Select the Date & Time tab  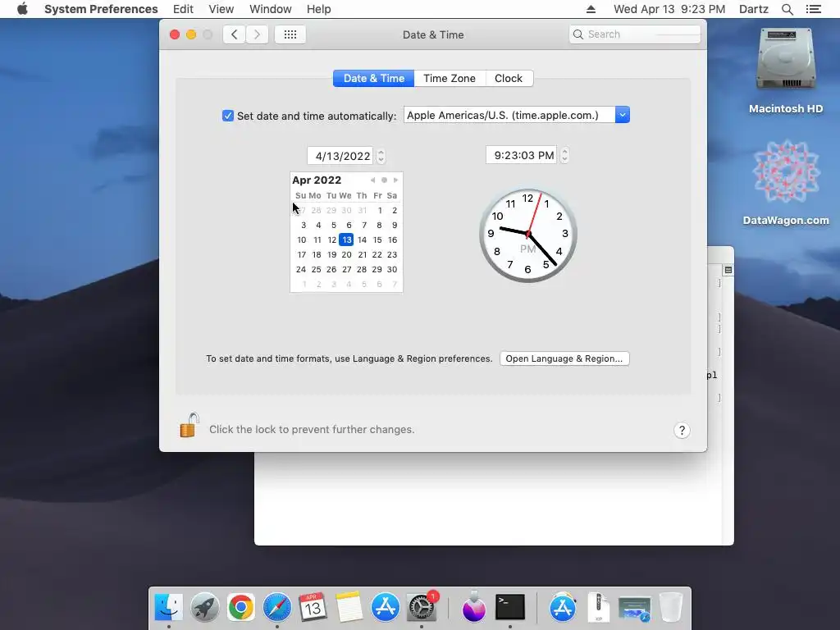[374, 78]
